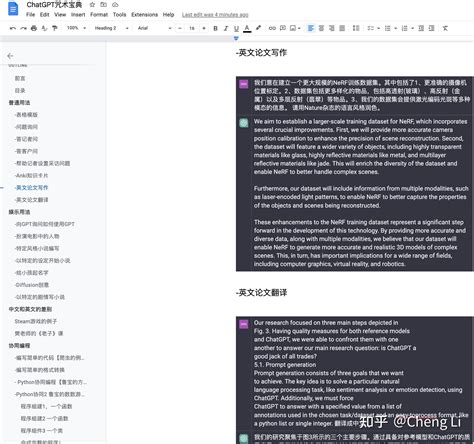Activate the paint format tool

click(55, 28)
